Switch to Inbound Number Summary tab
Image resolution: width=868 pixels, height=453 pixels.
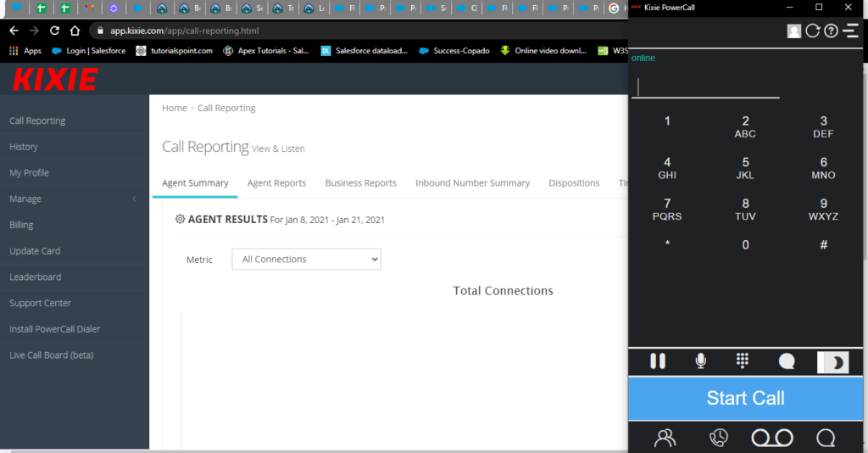click(472, 182)
